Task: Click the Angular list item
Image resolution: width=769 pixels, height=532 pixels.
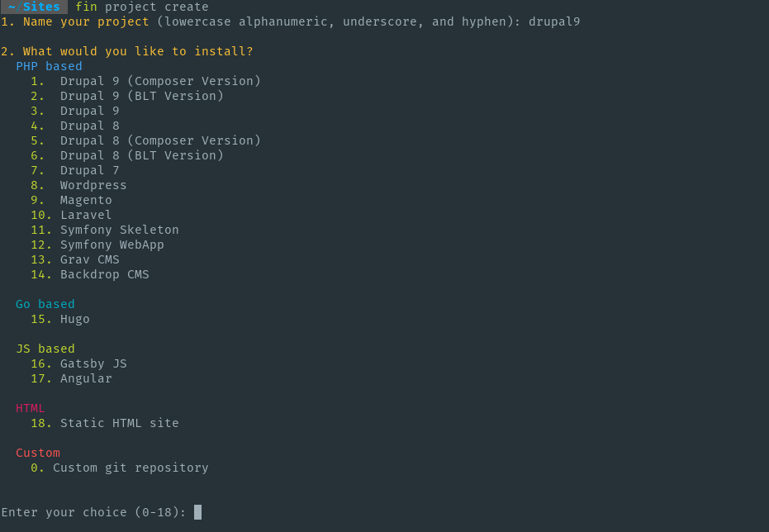Action: tap(71, 378)
